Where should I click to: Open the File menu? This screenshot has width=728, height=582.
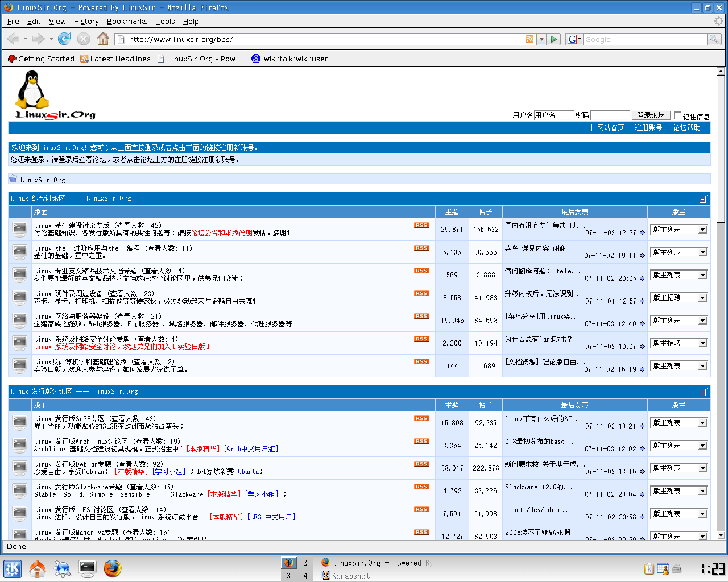(x=13, y=22)
